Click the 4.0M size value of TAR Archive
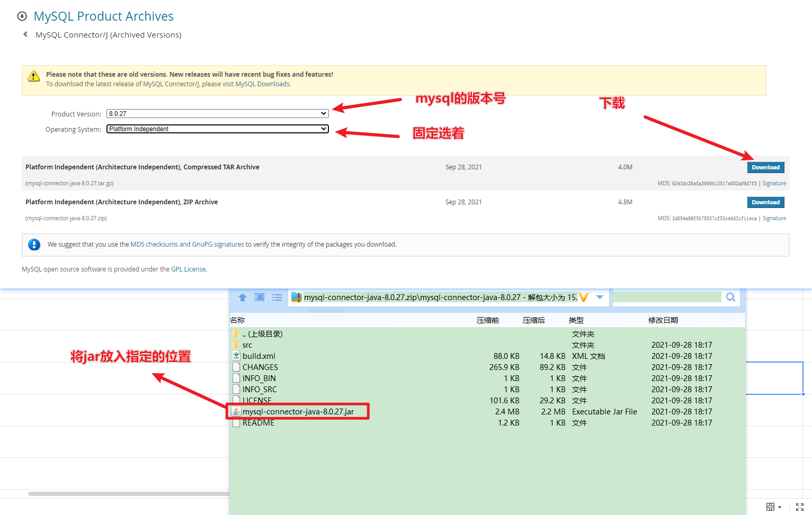The image size is (812, 515). coord(625,167)
